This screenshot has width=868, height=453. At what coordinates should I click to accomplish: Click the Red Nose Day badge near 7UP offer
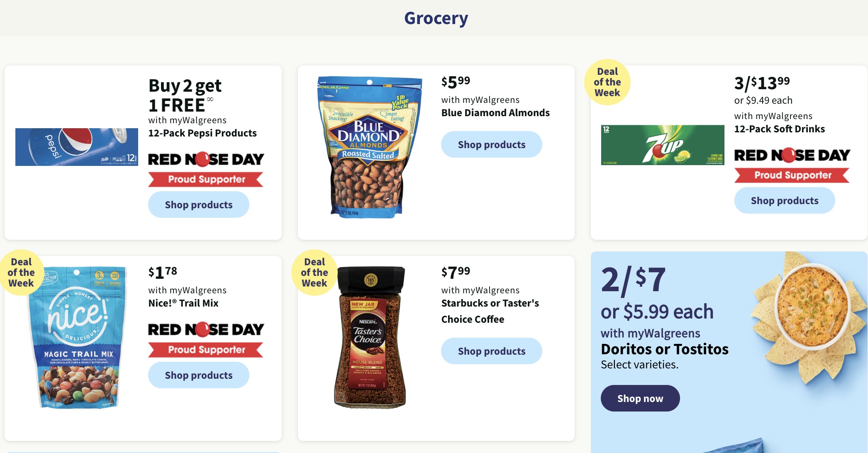(792, 164)
